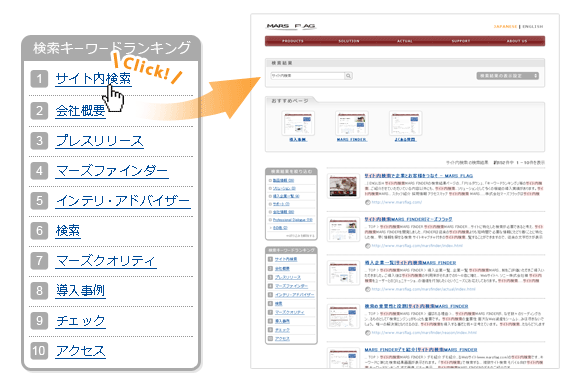Click globe icon beside the first result URL
Image resolution: width=580 pixels, height=380 pixels.
coord(368,202)
